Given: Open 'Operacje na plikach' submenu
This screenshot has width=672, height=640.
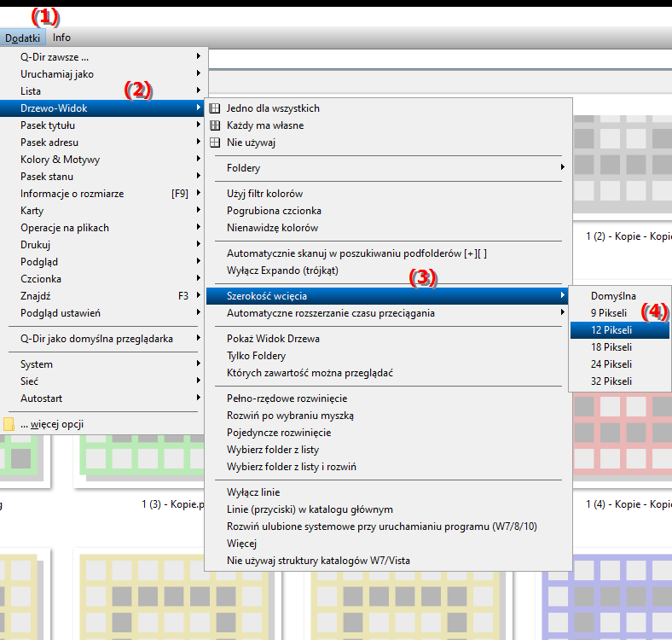Looking at the screenshot, I should tap(102, 228).
